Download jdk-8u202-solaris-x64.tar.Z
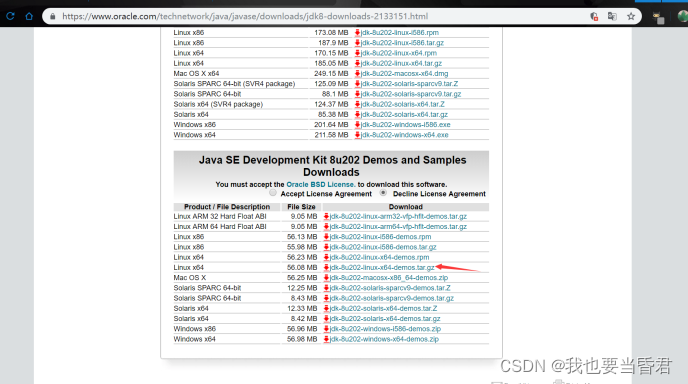 (x=403, y=104)
